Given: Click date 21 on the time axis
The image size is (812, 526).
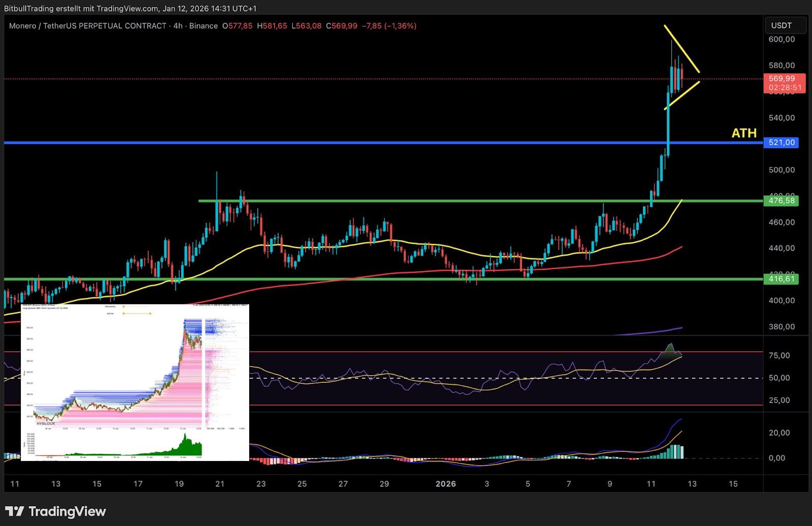Looking at the screenshot, I should (x=220, y=484).
